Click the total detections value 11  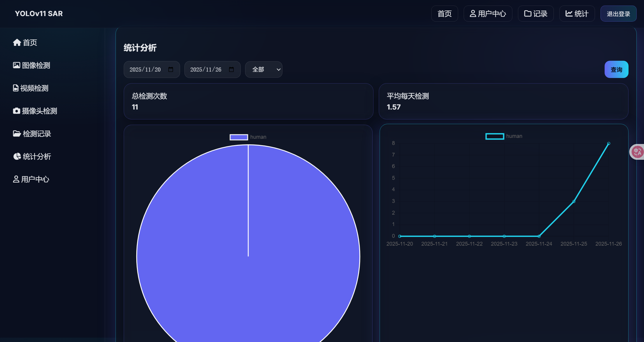coord(135,107)
